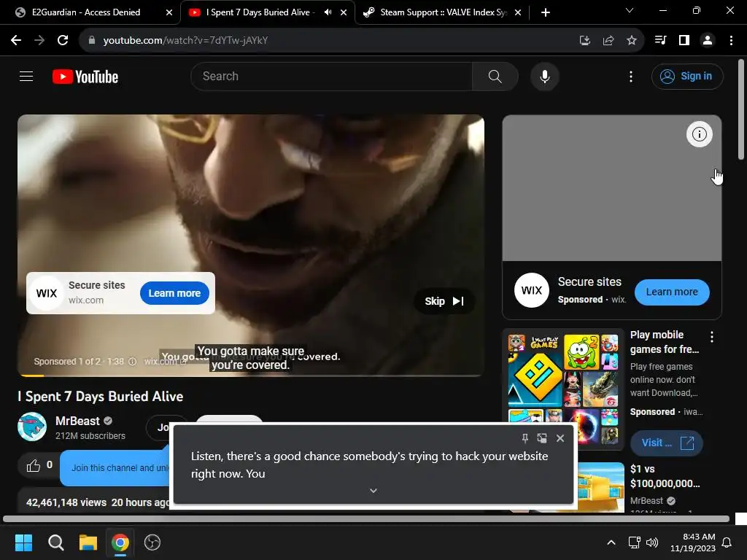The height and width of the screenshot is (560, 747).
Task: Bookmark this page with the star icon
Action: 632,41
